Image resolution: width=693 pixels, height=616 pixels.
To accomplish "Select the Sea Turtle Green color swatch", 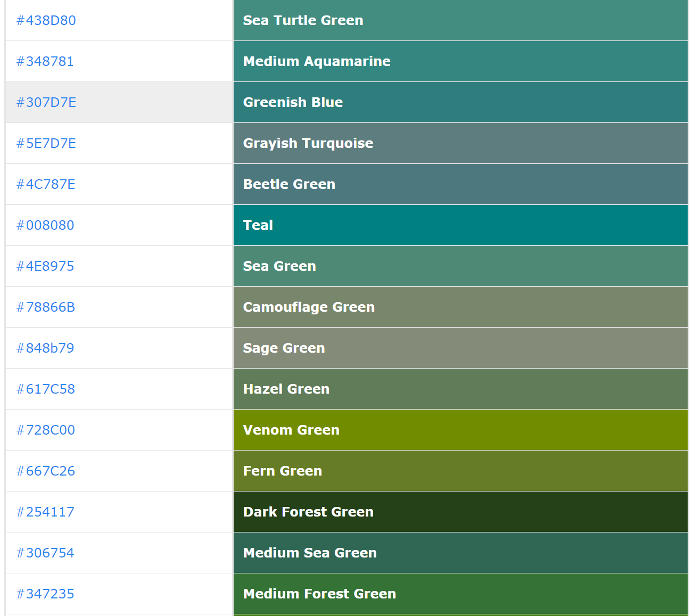I will (x=460, y=20).
